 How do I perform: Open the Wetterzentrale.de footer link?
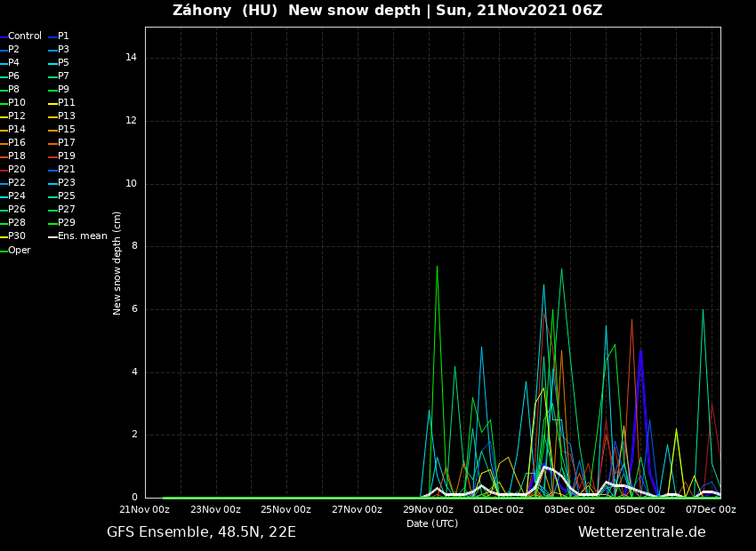pos(641,532)
